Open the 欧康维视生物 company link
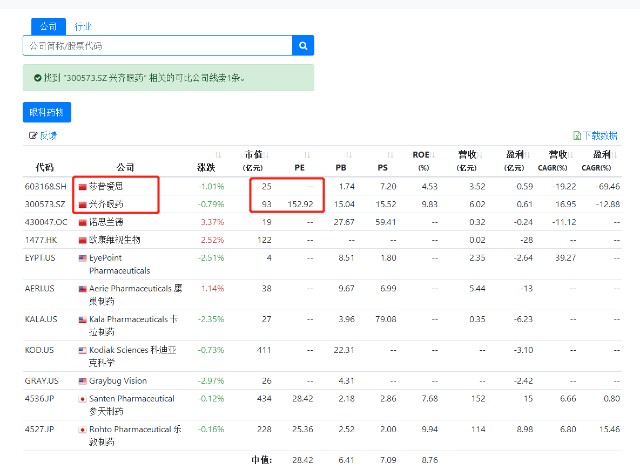 point(115,240)
